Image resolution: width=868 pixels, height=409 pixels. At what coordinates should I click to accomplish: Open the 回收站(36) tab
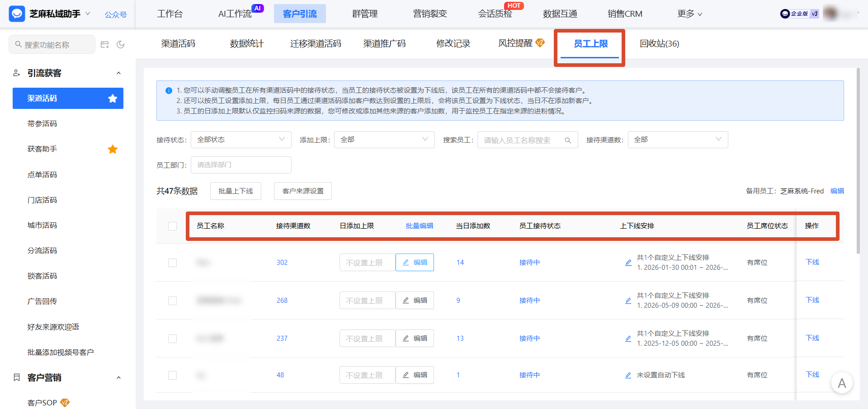[x=659, y=43]
